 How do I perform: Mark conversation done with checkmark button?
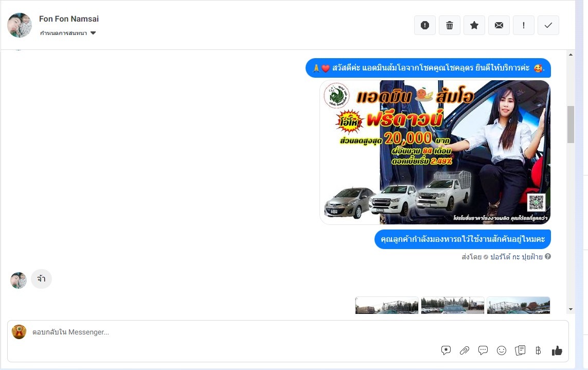pos(548,25)
